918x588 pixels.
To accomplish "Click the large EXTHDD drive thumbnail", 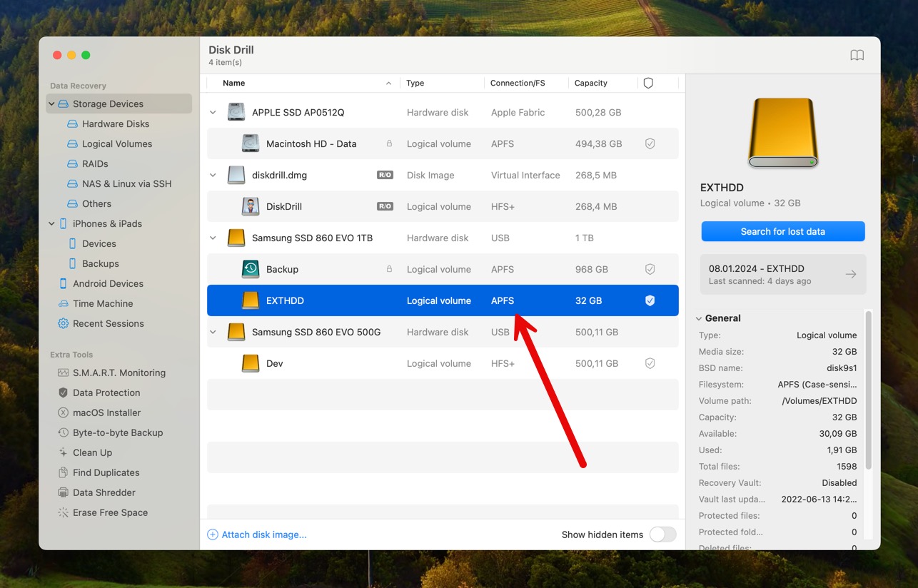I will 783,133.
